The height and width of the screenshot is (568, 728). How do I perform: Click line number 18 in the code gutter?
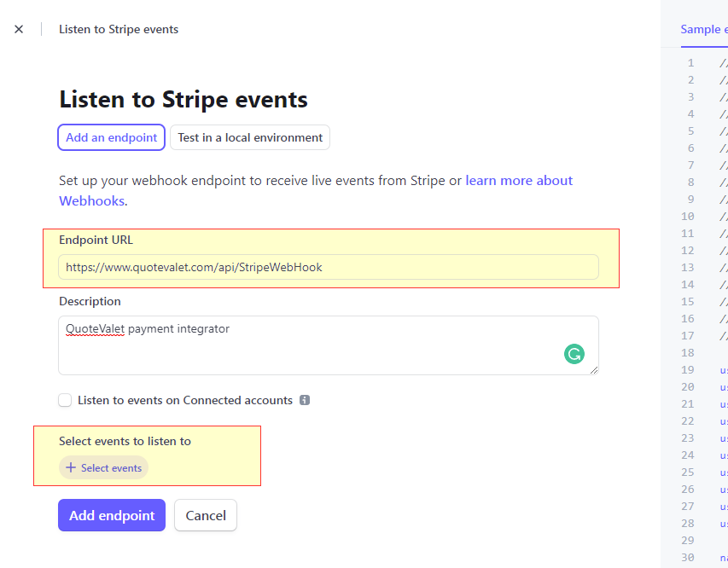[x=688, y=353]
